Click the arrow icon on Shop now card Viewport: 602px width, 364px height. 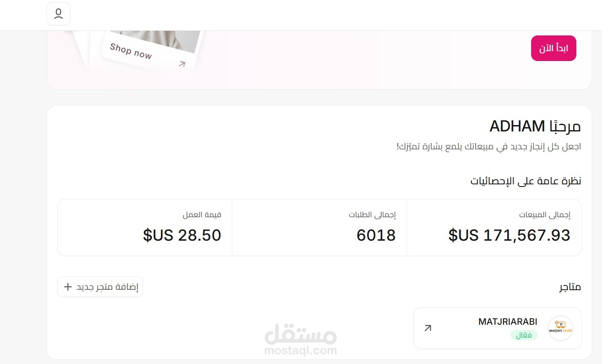coord(182,64)
